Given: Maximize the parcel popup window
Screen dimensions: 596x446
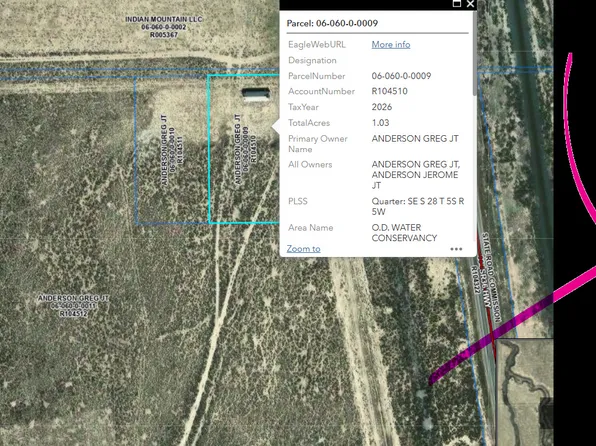Looking at the screenshot, I should (457, 4).
